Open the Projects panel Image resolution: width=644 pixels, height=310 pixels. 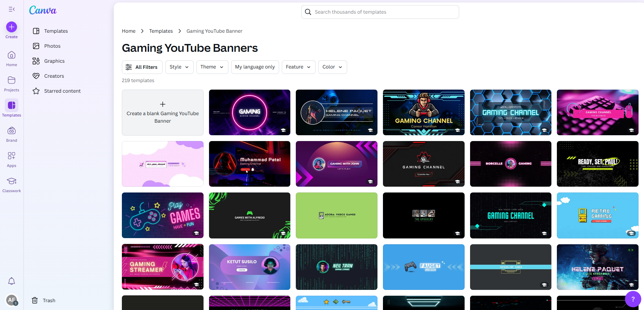11,84
